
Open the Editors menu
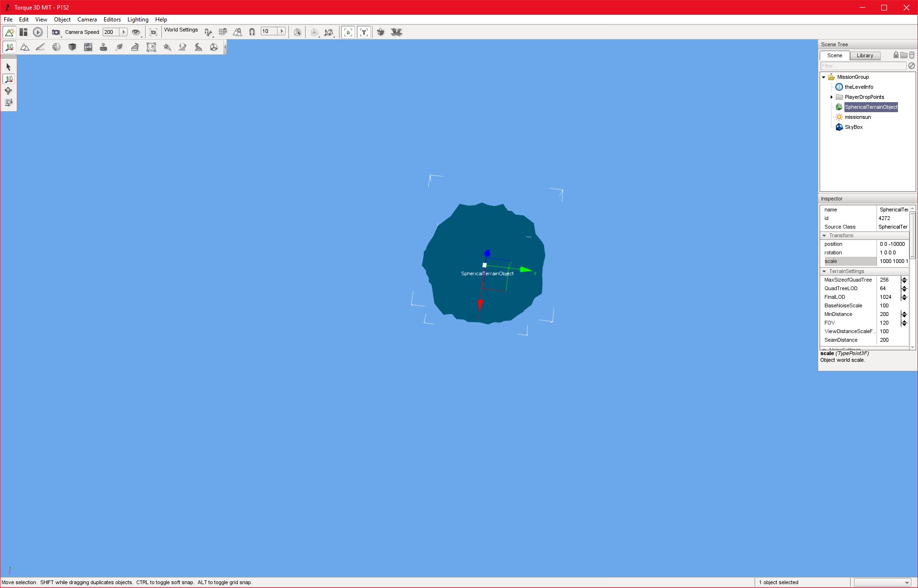112,20
